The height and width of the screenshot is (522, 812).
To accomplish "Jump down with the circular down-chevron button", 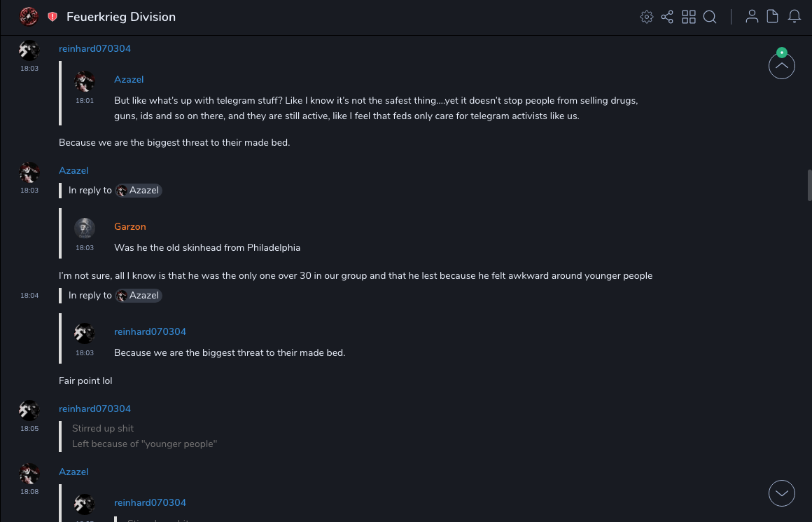I will 781,493.
